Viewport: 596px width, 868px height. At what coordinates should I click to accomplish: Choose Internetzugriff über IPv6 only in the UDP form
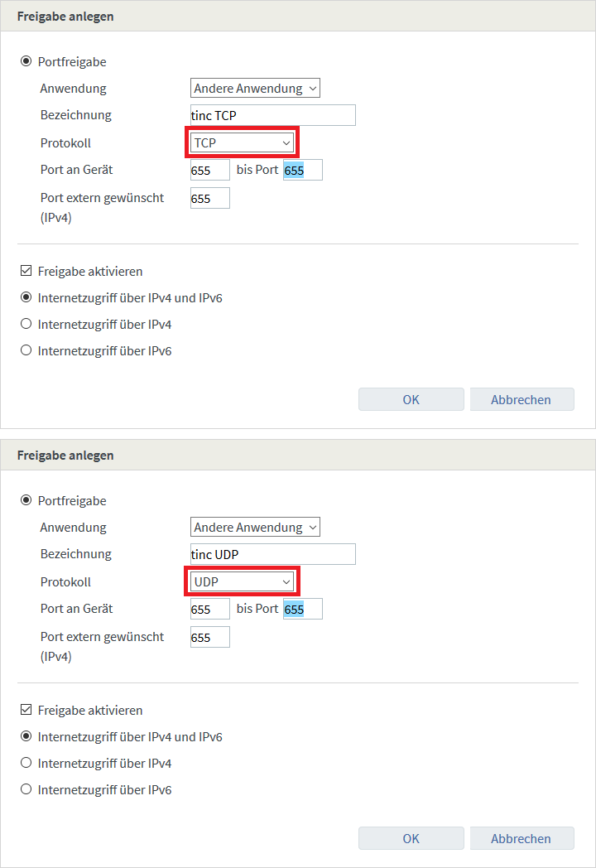(x=26, y=789)
